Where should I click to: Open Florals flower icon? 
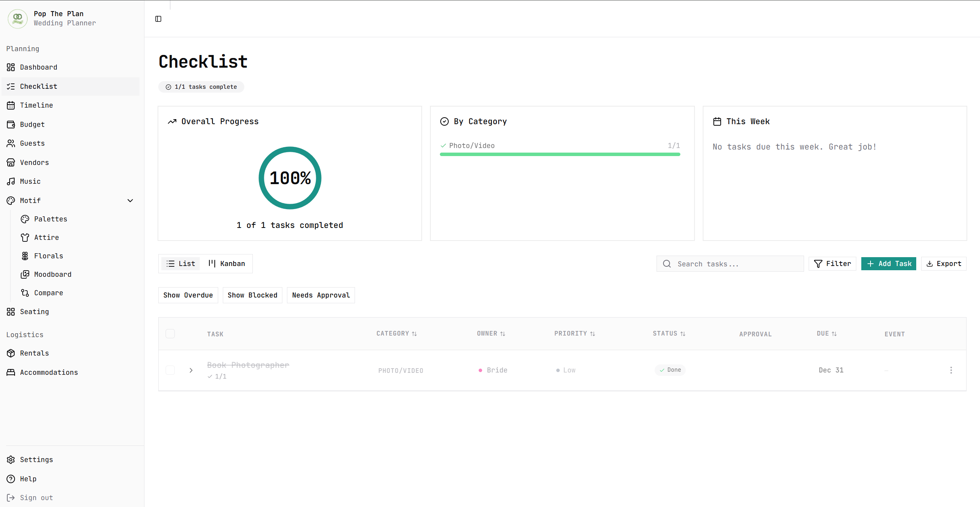25,256
